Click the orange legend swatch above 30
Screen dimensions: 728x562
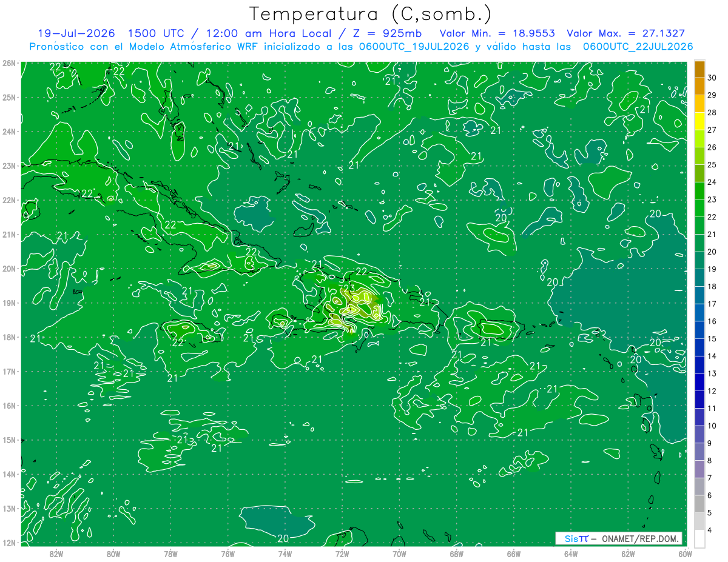699,69
